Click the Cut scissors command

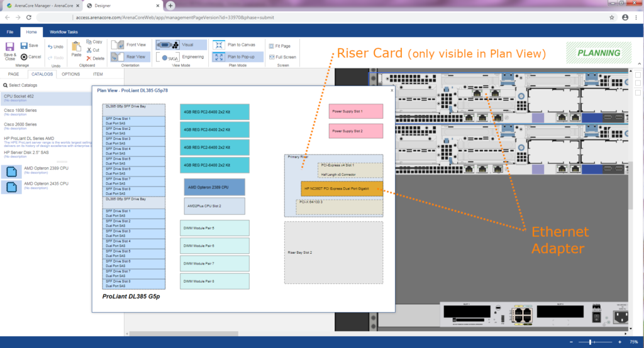click(93, 50)
